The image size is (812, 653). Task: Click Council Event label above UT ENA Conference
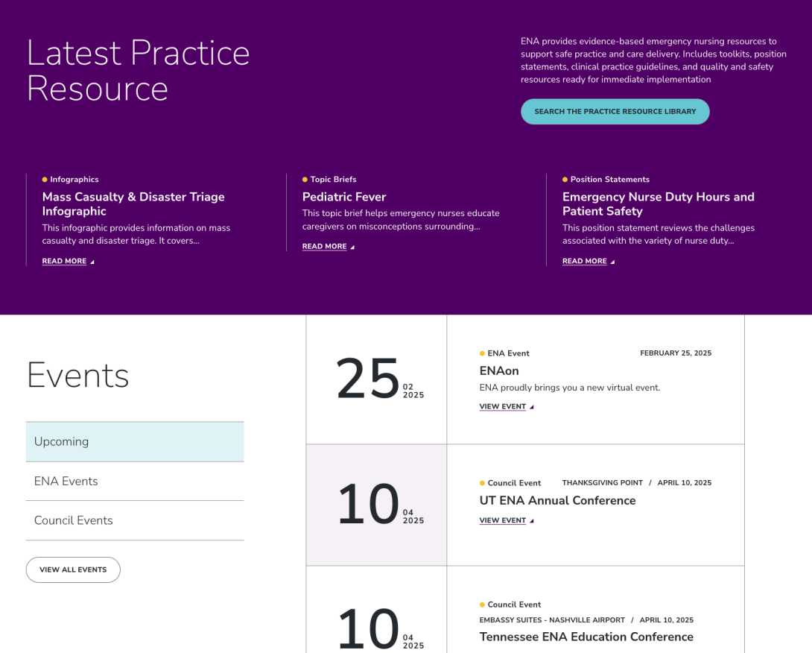pos(514,483)
